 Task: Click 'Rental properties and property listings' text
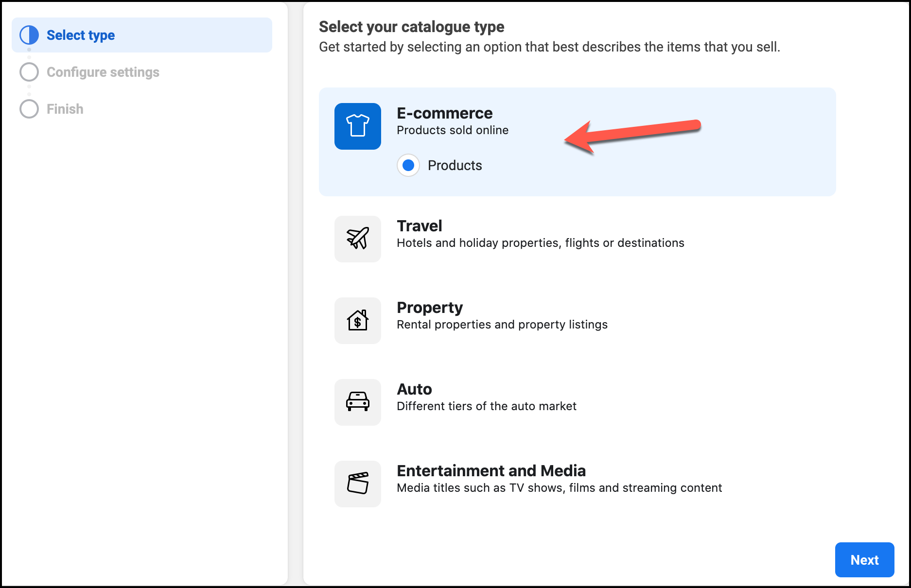[x=502, y=325]
